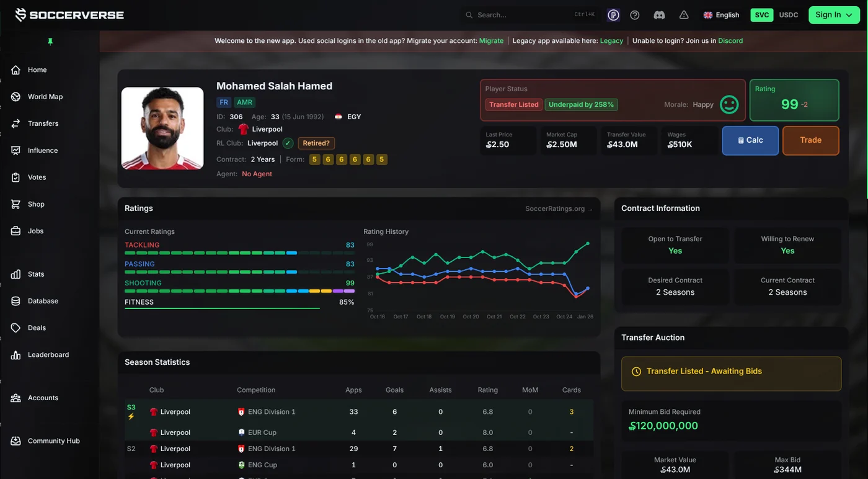Click the Egypt flag icon

[338, 117]
